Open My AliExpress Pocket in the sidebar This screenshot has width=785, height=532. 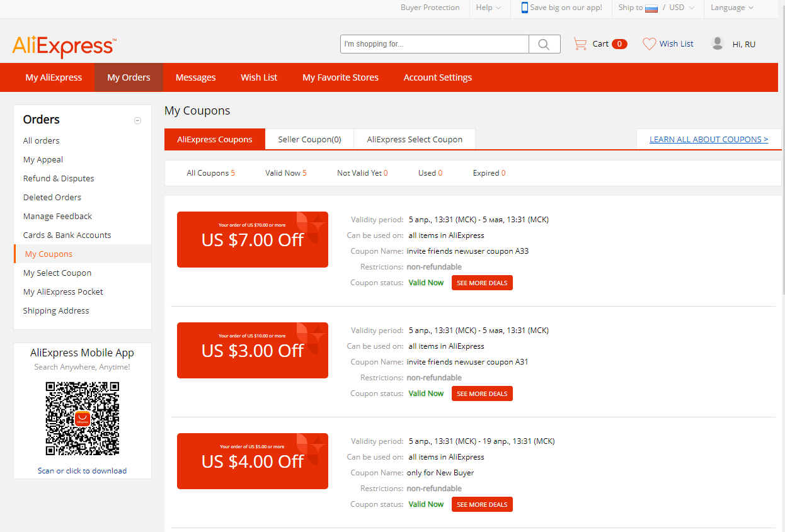63,291
